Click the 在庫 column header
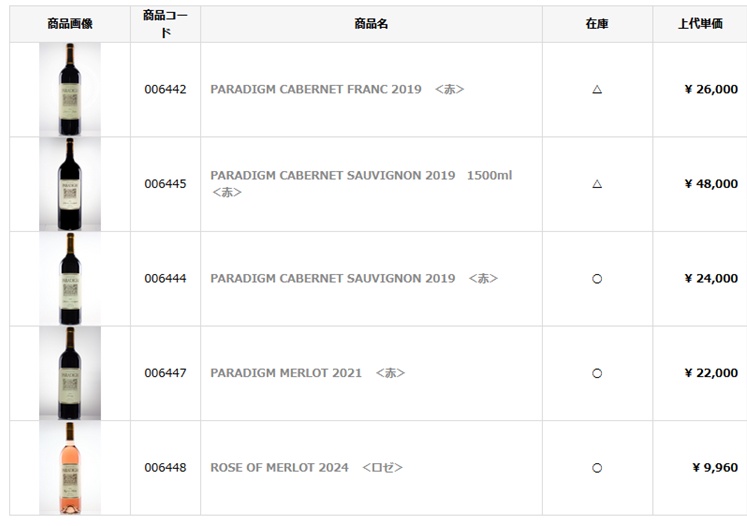 (597, 24)
